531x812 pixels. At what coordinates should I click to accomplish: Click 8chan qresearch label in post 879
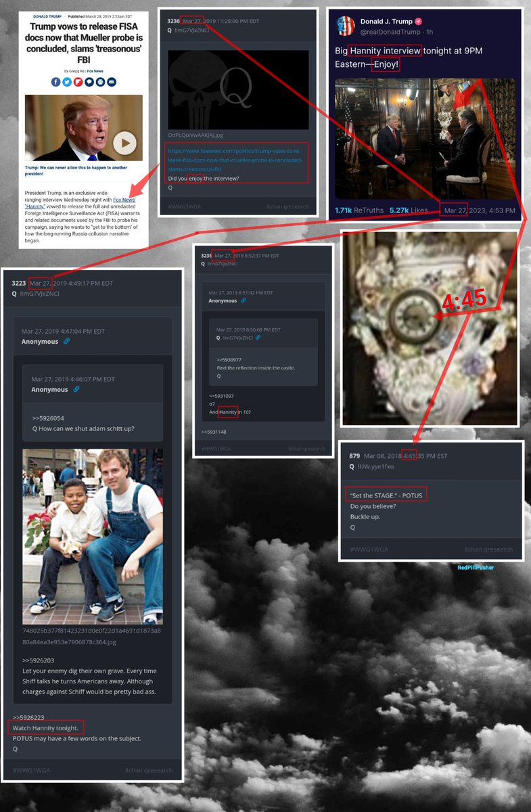click(x=488, y=549)
